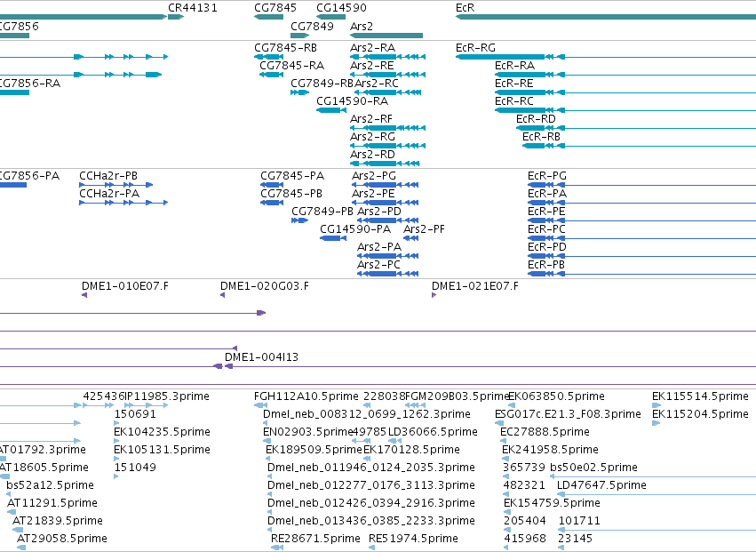
Task: Select the FGM209B03.5prime EST label
Action: pyautogui.click(x=458, y=396)
